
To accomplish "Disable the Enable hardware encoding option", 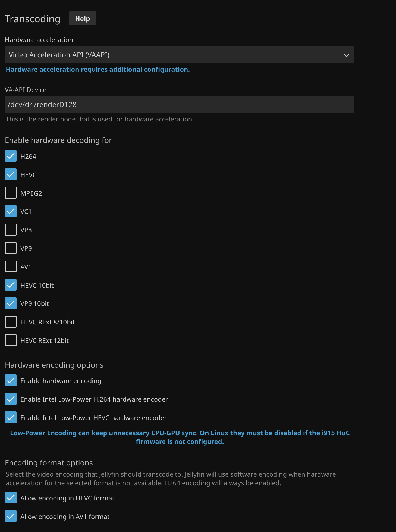I will click(11, 381).
